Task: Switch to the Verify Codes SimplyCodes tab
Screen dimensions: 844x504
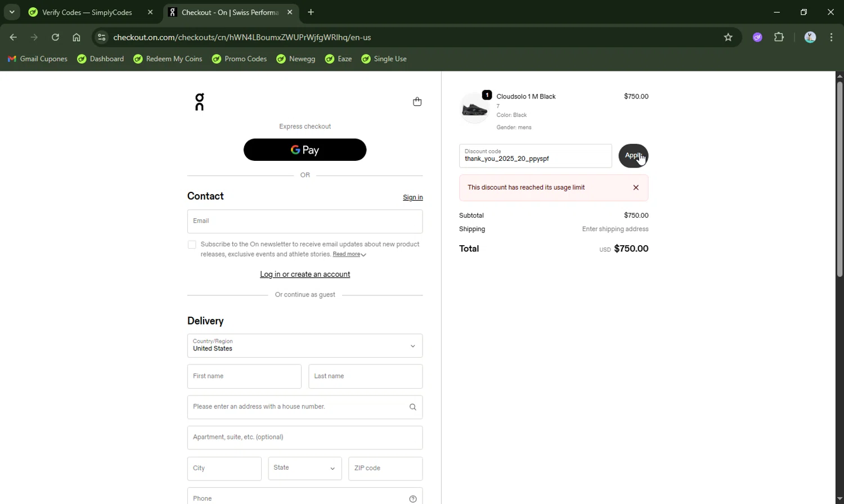Action: [x=87, y=12]
